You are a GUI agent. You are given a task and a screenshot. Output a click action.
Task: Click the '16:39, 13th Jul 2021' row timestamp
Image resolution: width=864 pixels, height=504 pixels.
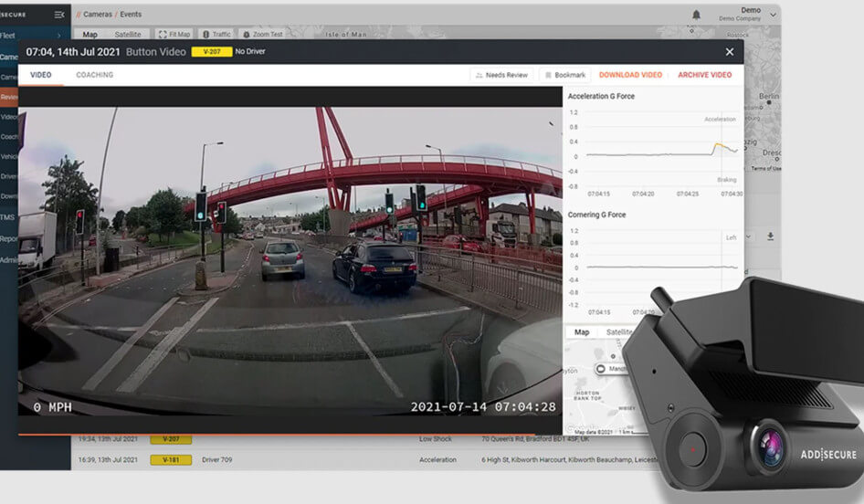click(108, 460)
